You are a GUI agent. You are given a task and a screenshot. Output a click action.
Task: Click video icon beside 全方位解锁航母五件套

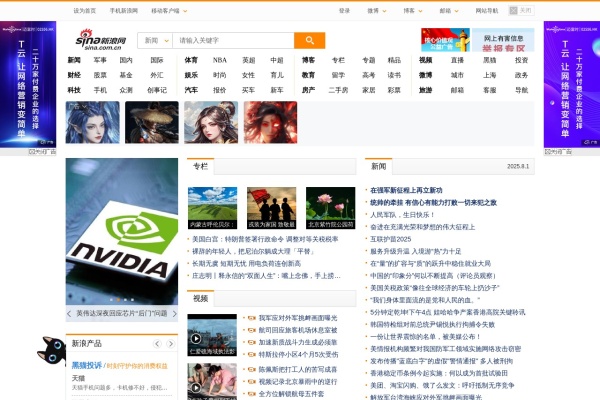(x=251, y=394)
